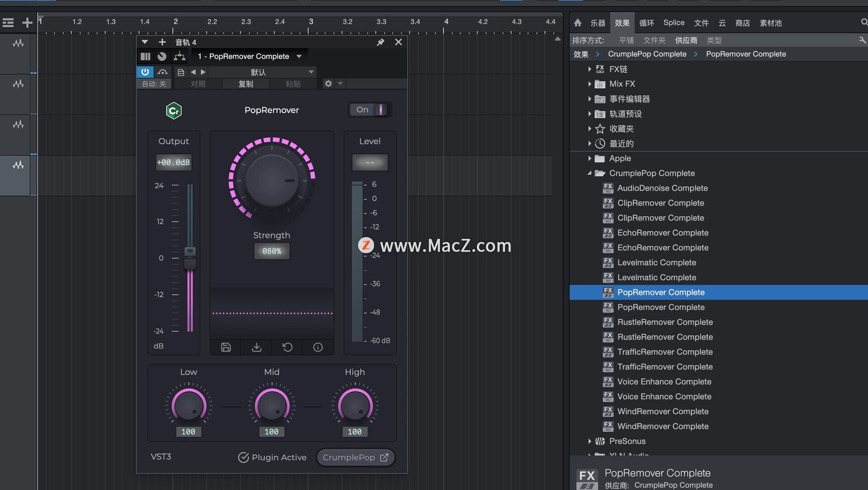
Task: Open plugin selector 1 - PopRemover Complete dropdown
Action: pos(250,56)
